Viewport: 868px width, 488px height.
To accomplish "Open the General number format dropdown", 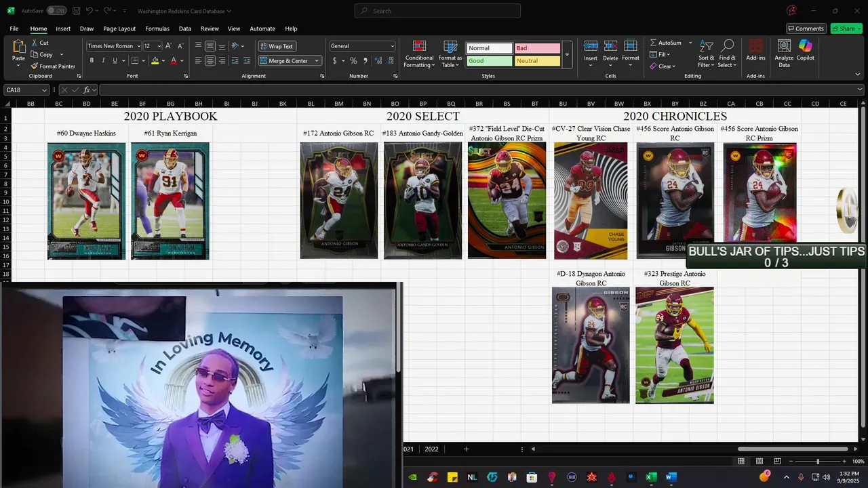I will 392,46.
